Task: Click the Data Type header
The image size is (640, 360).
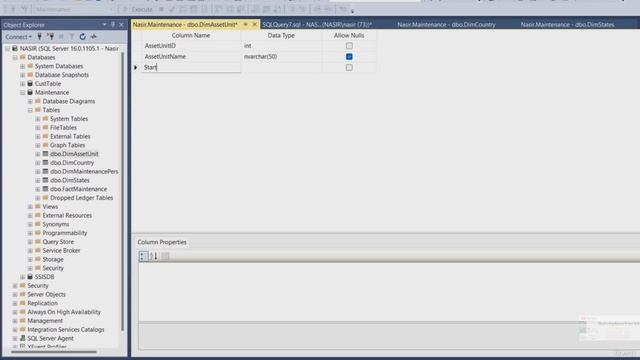Action: tap(281, 36)
